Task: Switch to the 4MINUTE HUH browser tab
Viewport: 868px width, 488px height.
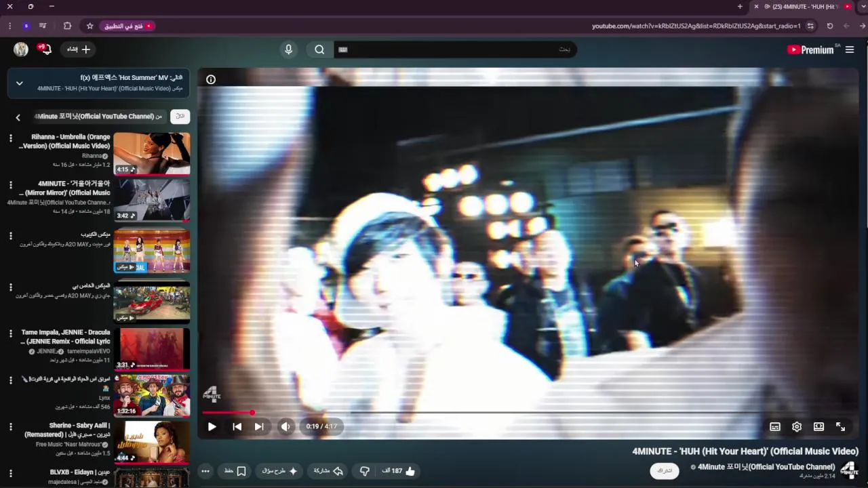Action: [804, 7]
